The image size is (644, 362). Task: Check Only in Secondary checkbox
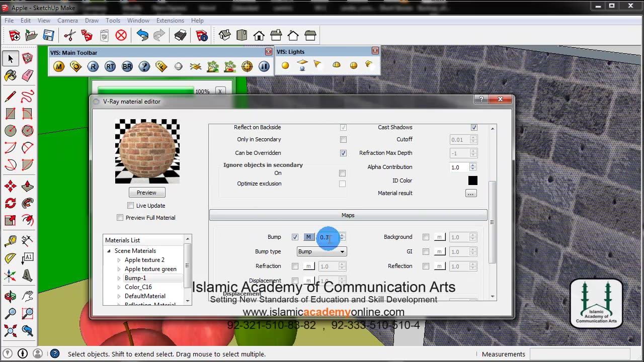click(343, 139)
